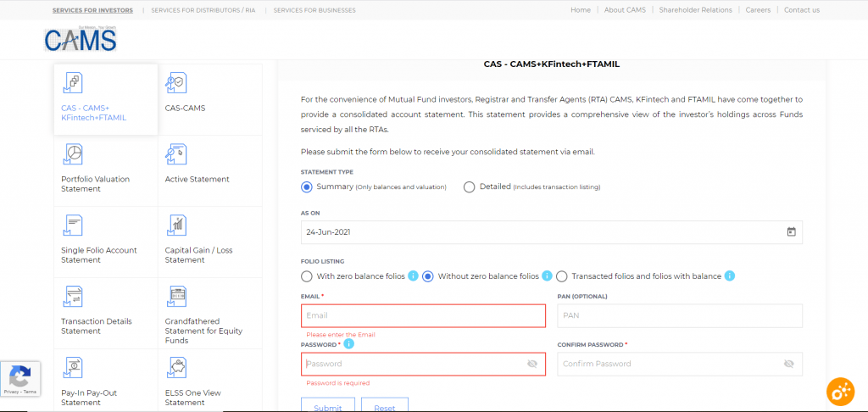Viewport: 868px width, 412px height.
Task: Select the Summary statement type
Action: click(x=307, y=187)
